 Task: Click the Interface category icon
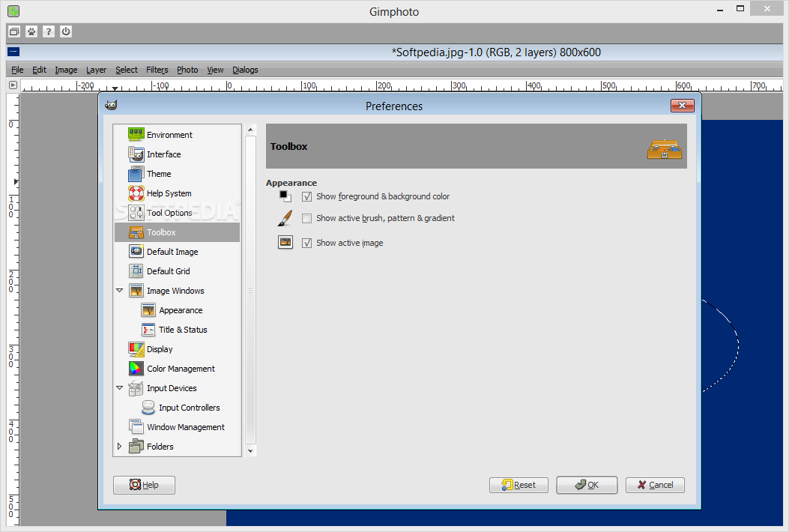136,154
